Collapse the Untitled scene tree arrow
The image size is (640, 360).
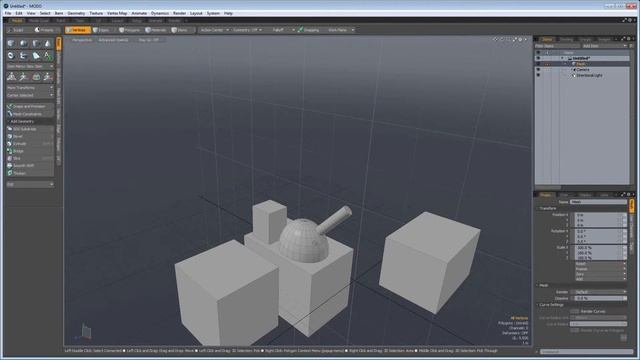click(563, 58)
